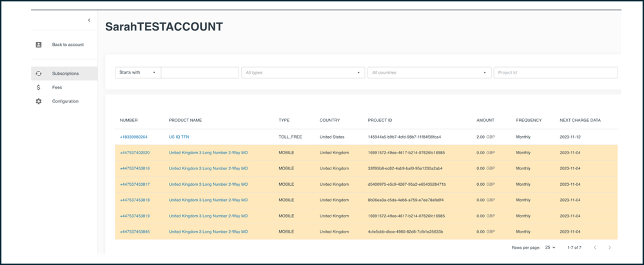
Task: Click project ID 145944a5-b9b7-4cfd-98b7-11f84f39fca4
Action: 404,137
